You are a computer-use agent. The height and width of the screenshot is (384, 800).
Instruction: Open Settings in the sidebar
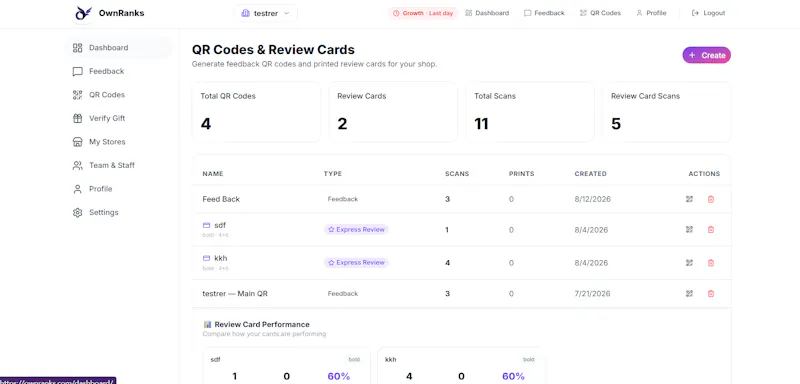(119, 212)
